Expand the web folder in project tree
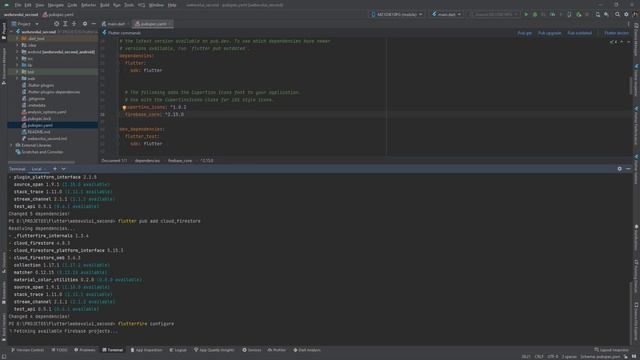The image size is (640, 360). (x=18, y=78)
